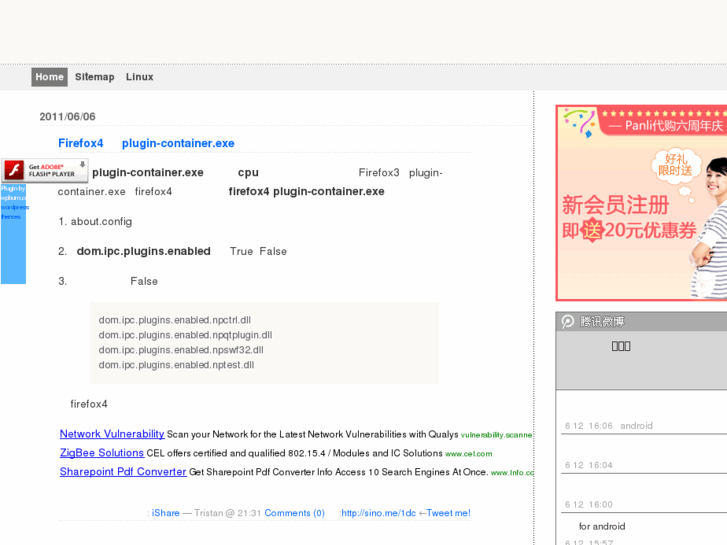Click the blue plugin sidebar box
The width and height of the screenshot is (727, 545).
13,233
